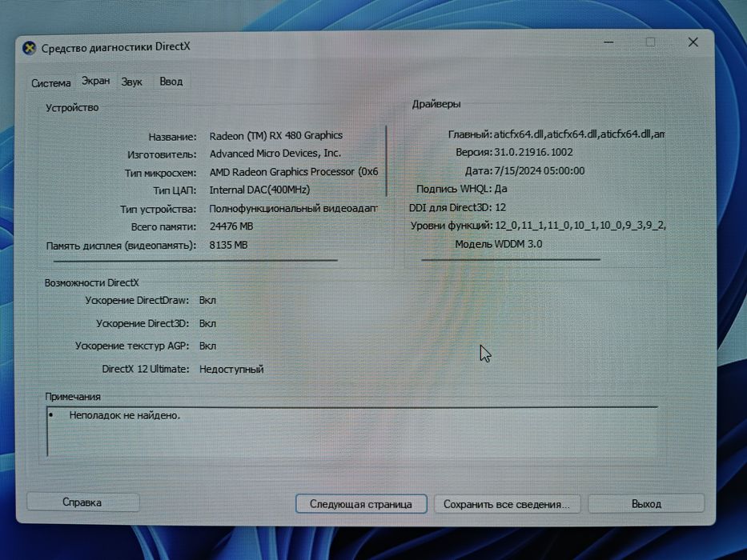Click Следующая страница button
The width and height of the screenshot is (747, 560).
point(360,504)
